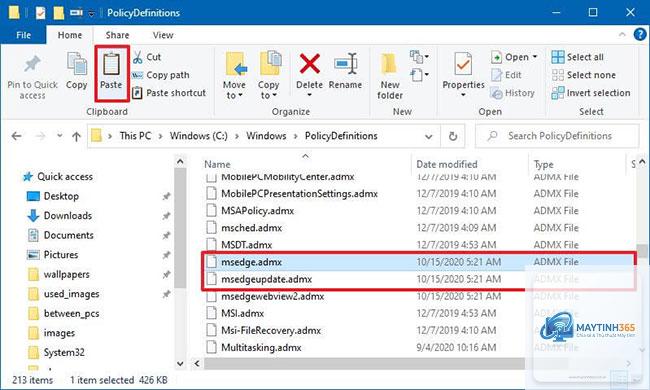Open Downloads in navigation pane

click(x=60, y=216)
